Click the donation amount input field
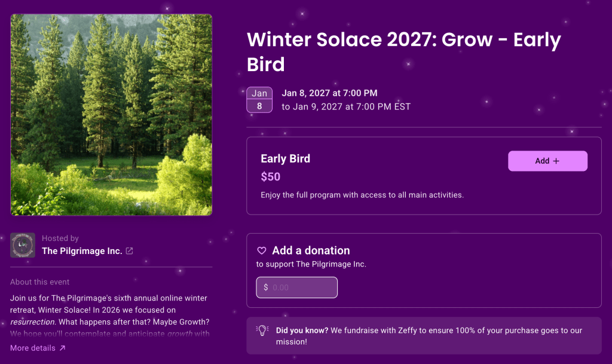612x364 pixels. click(296, 287)
